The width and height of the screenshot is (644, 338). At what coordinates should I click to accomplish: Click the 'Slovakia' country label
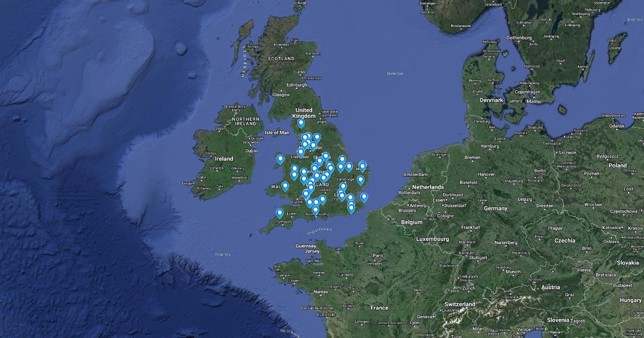pyautogui.click(x=627, y=263)
